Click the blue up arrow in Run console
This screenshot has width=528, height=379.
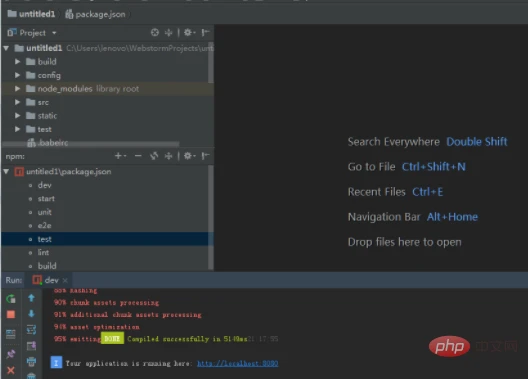tap(31, 298)
